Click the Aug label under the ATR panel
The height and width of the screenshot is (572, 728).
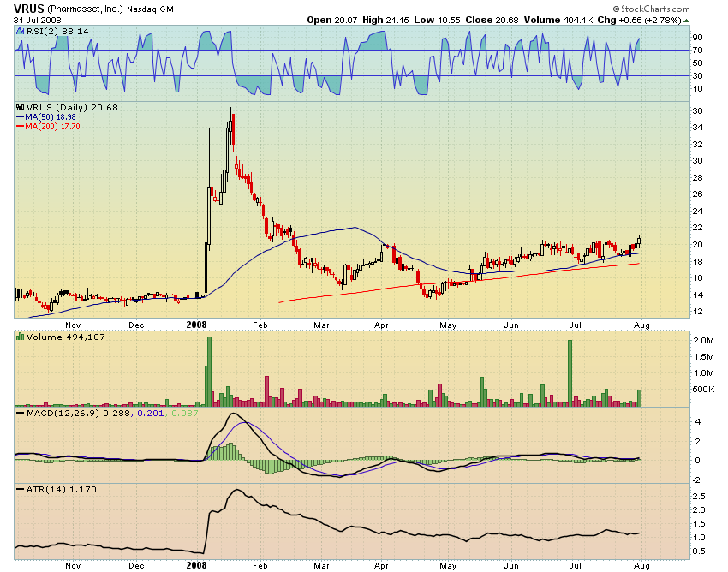coord(641,566)
